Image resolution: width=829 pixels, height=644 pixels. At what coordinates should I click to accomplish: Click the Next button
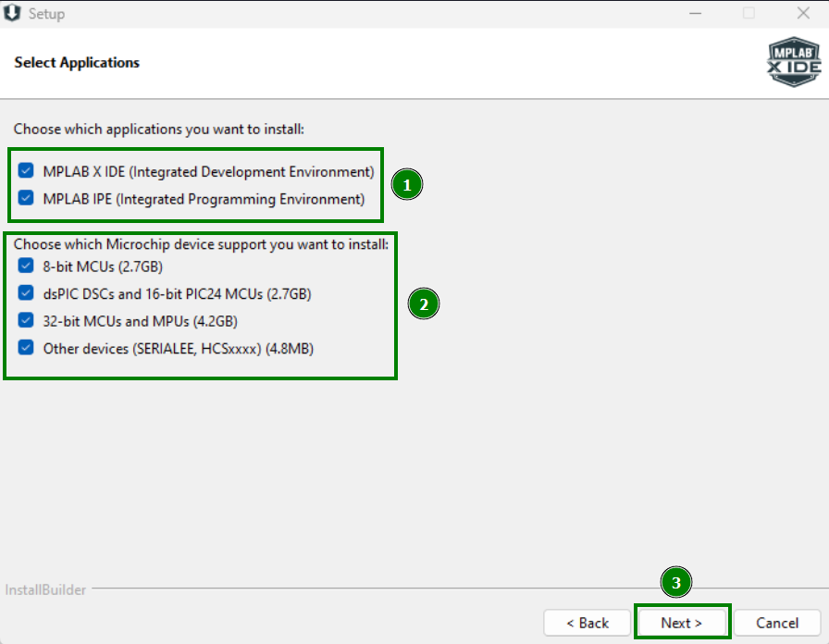(682, 623)
